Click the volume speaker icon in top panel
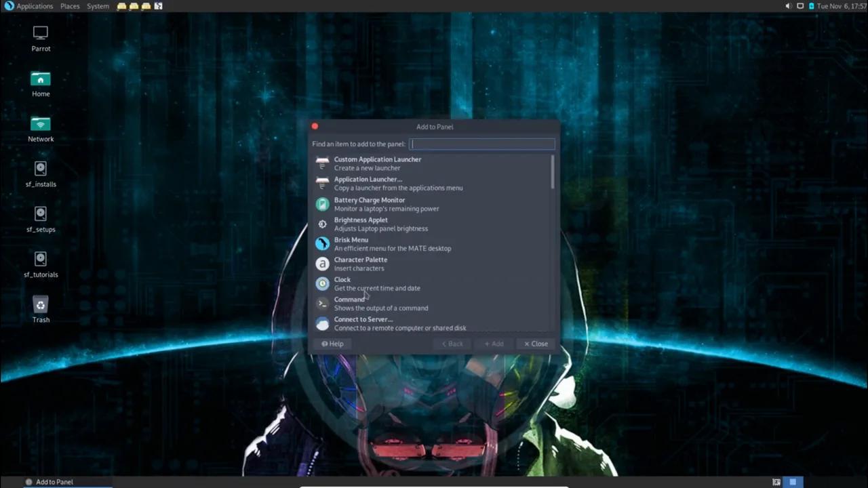 tap(788, 6)
